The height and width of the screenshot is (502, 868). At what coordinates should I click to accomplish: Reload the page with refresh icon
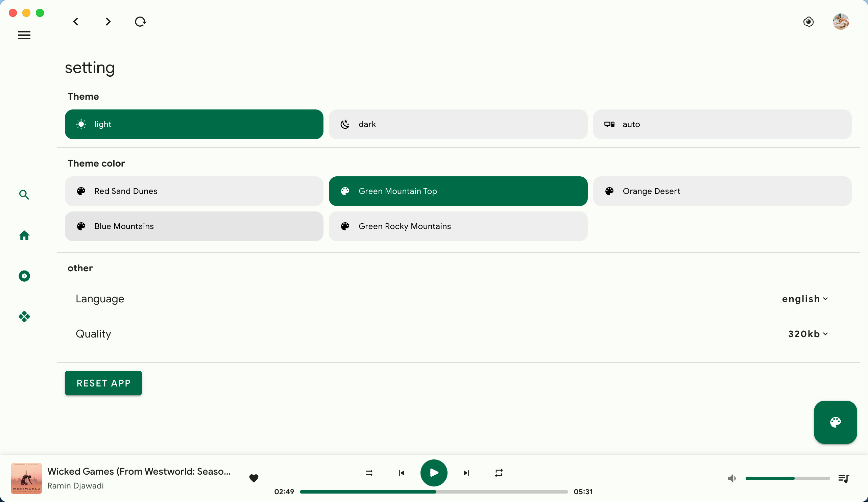(x=141, y=22)
